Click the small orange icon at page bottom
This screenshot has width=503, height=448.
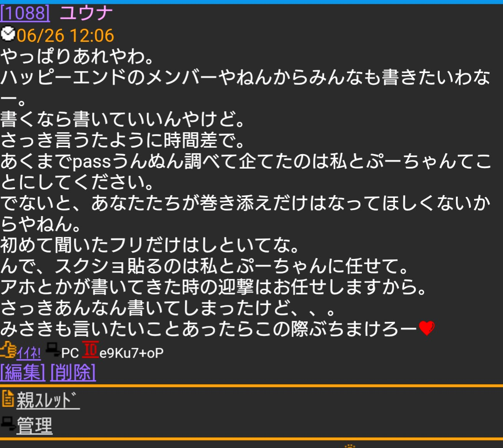point(350,446)
